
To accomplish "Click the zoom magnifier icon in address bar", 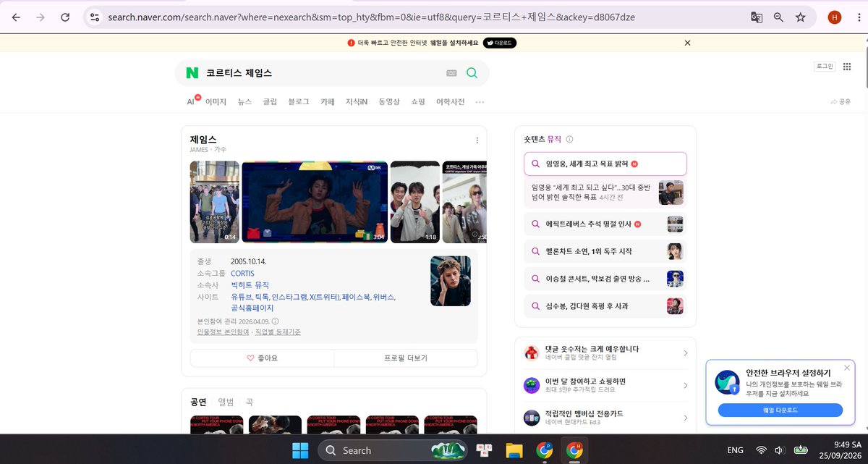I will (778, 17).
